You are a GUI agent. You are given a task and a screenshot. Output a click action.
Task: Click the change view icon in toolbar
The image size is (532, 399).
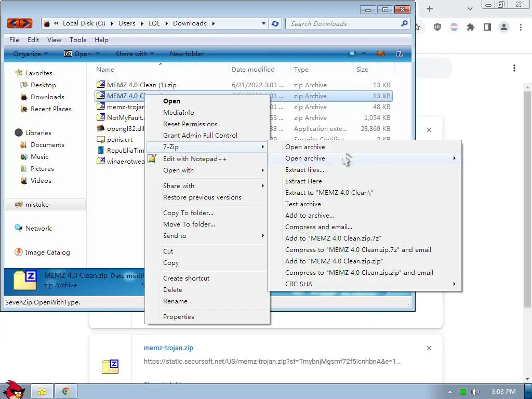point(352,54)
